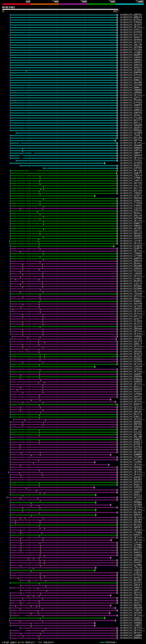The width and height of the screenshot is (146, 644).
Task: Select the UniRef100_A6ZI67 label
Action: pos(131,42)
